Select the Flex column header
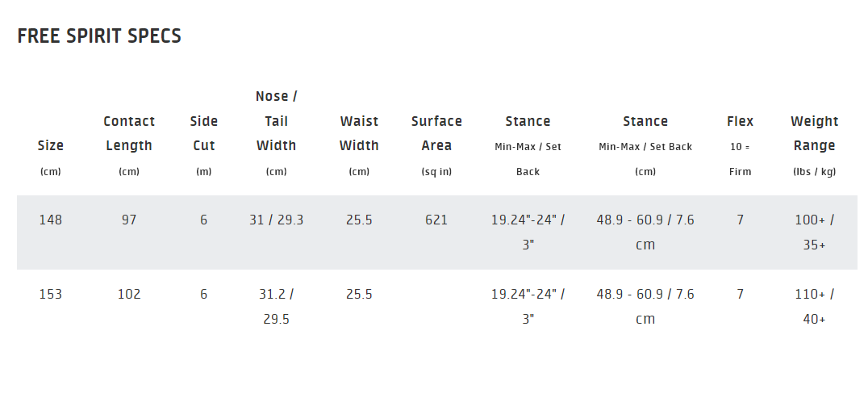 point(740,145)
